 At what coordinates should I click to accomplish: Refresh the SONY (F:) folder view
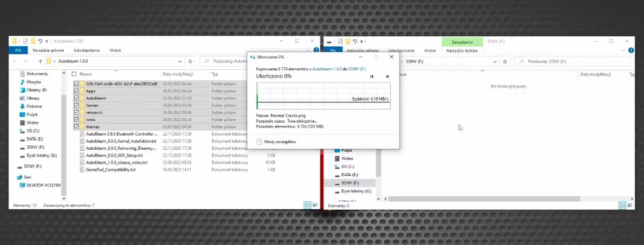505,61
